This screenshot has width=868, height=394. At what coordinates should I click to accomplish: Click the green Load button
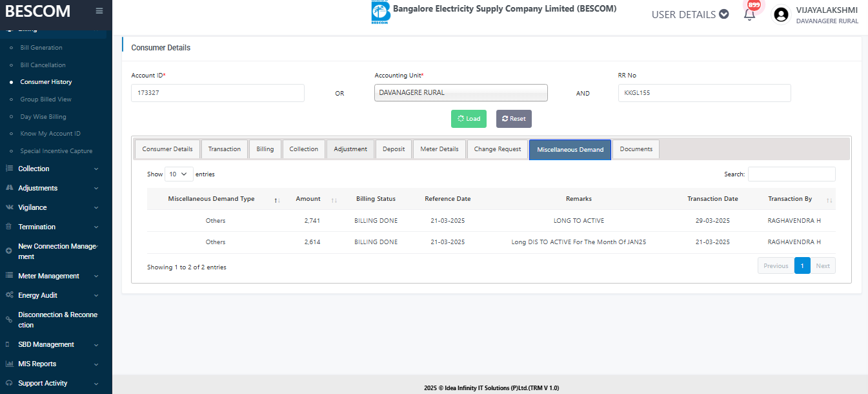(x=469, y=119)
